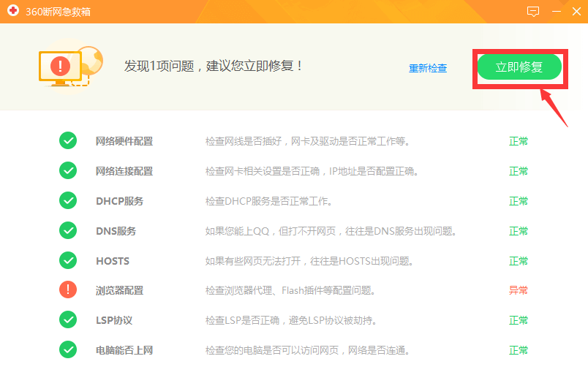The width and height of the screenshot is (588, 386).
Task: Click the description 检查您的电脑是否可以访问网页
Action: click(307, 350)
